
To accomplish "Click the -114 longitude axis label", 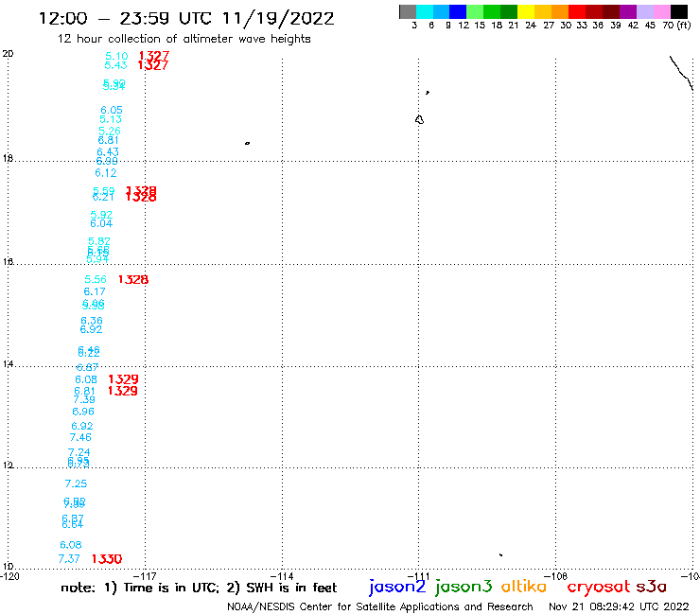I will coord(282,576).
